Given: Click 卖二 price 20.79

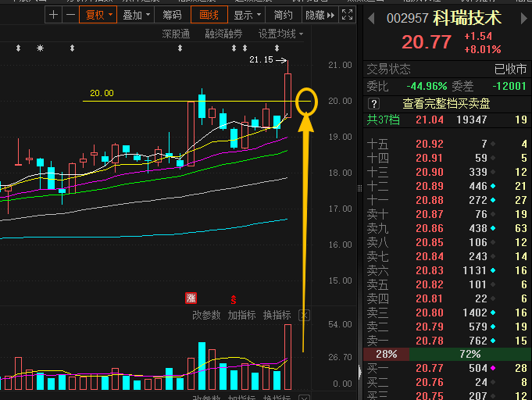Looking at the screenshot, I should click(x=430, y=327).
